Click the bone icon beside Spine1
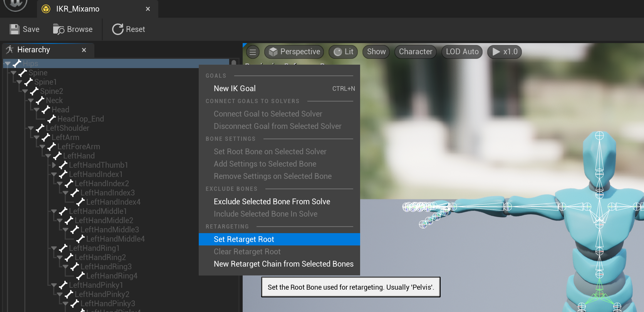Viewport: 644px width, 312px height. 29,82
